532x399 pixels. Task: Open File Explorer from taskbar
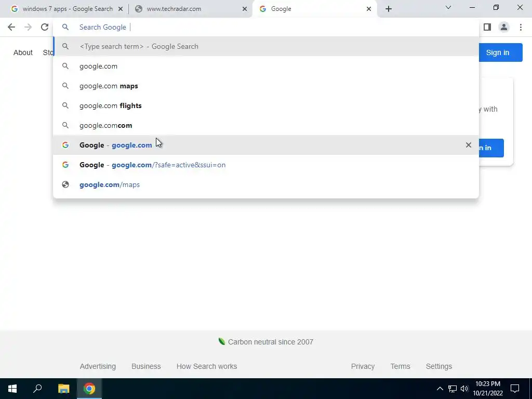(x=63, y=389)
